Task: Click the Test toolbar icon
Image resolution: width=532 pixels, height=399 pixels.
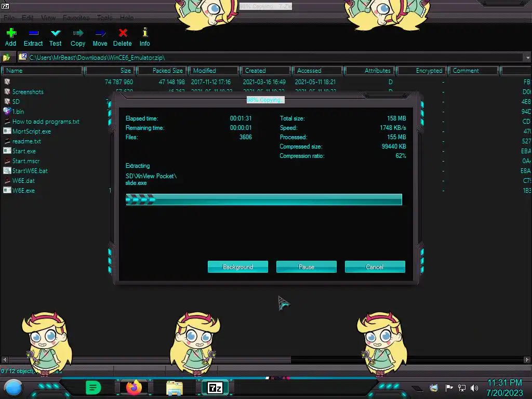Action: (x=56, y=33)
